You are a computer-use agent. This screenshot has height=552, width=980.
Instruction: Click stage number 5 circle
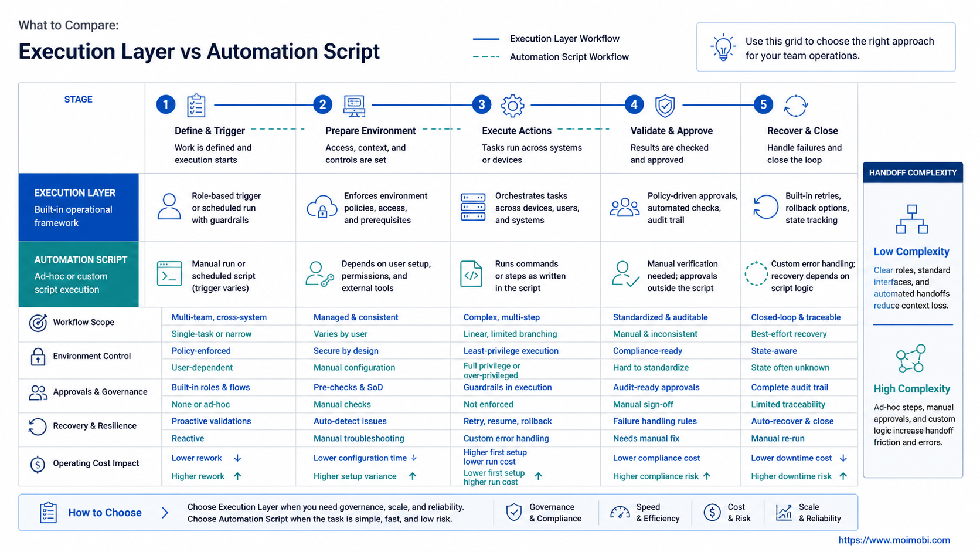pos(763,105)
